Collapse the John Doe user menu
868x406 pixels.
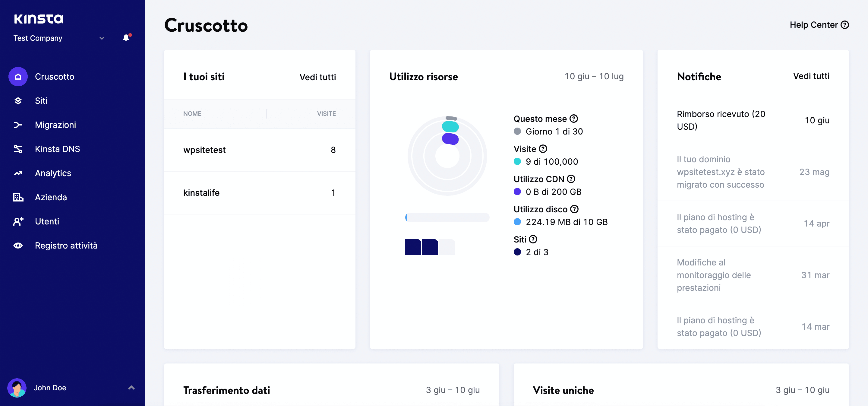(131, 388)
